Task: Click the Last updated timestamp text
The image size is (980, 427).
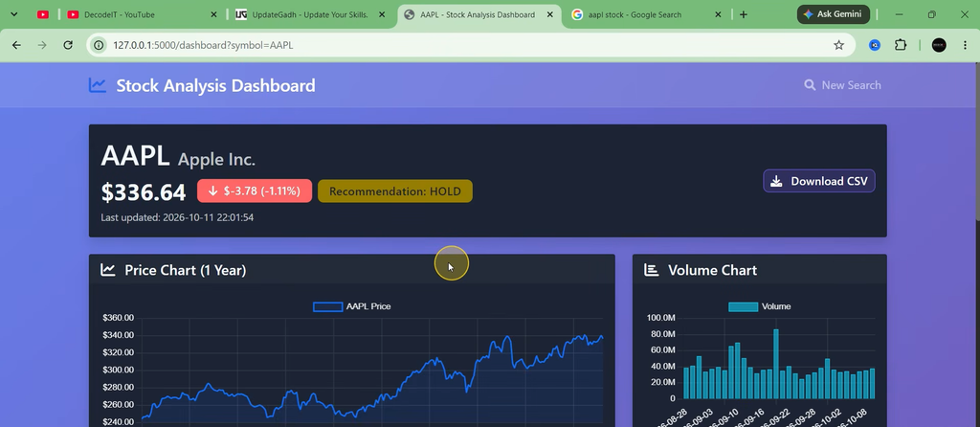Action: 177,217
